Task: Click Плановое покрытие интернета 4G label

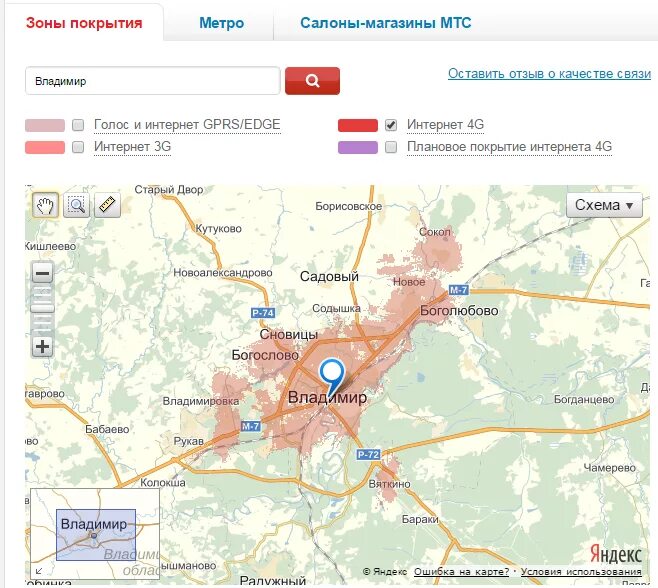Action: (509, 147)
